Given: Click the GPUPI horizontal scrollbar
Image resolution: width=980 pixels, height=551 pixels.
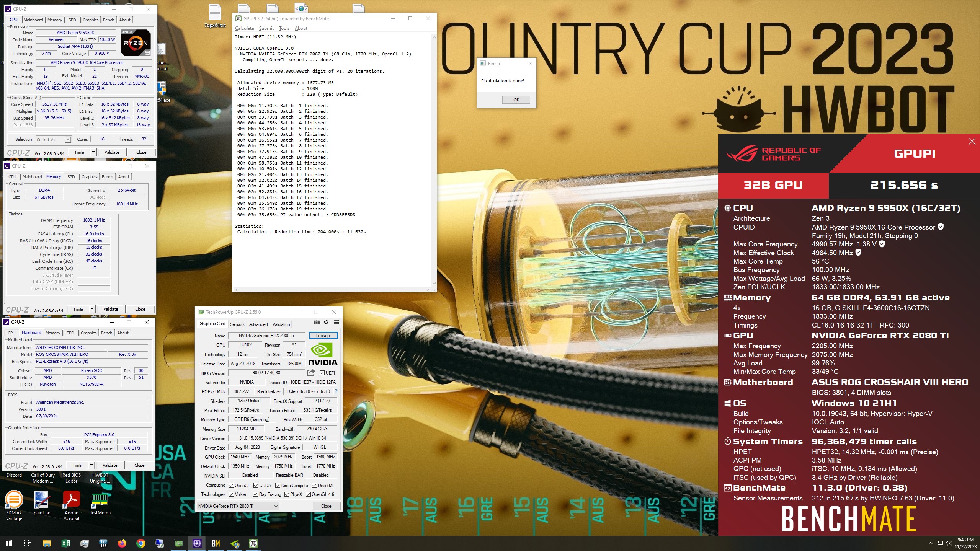Looking at the screenshot, I should (x=332, y=290).
